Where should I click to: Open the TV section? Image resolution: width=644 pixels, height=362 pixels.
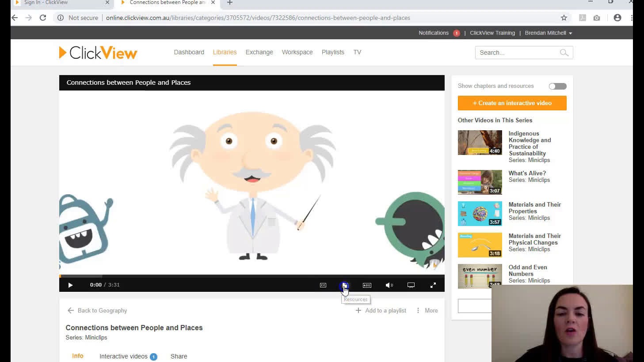[x=357, y=52]
